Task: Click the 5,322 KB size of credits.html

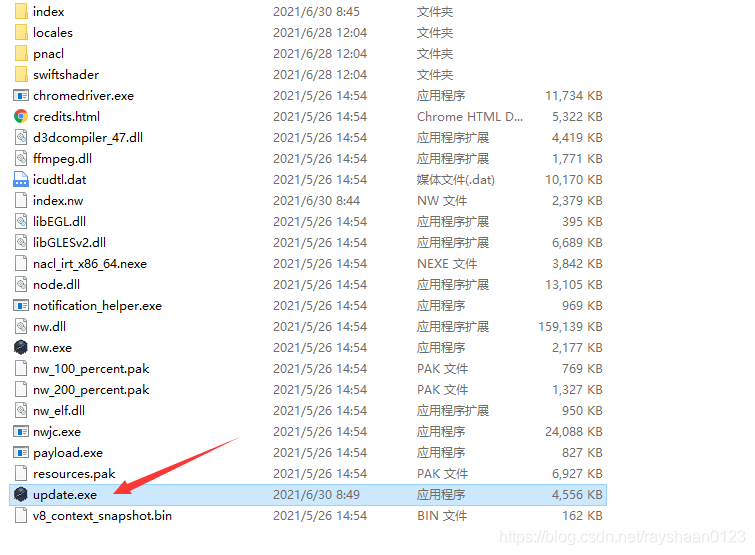Action: coord(577,117)
